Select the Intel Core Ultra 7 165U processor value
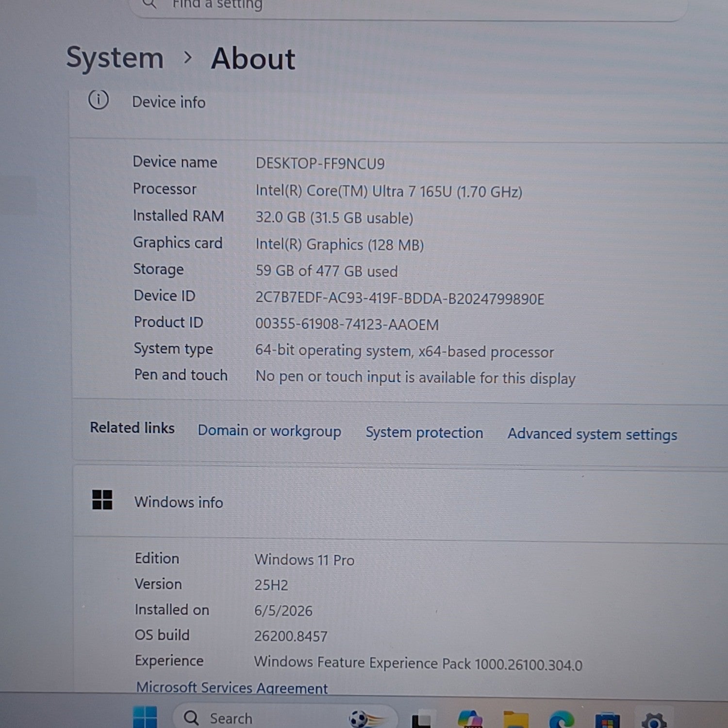This screenshot has width=728, height=728. click(389, 191)
